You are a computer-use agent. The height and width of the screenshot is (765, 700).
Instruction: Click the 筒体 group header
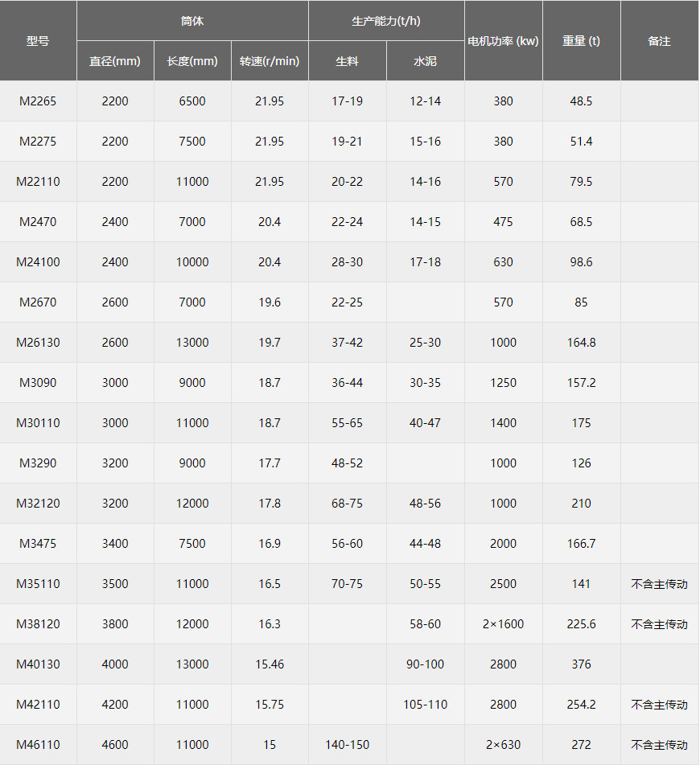tap(192, 21)
